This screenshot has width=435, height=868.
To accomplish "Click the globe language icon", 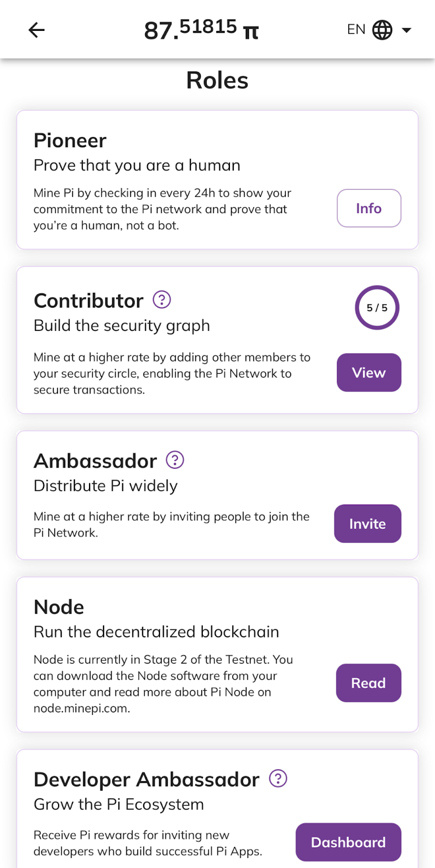I will click(382, 30).
